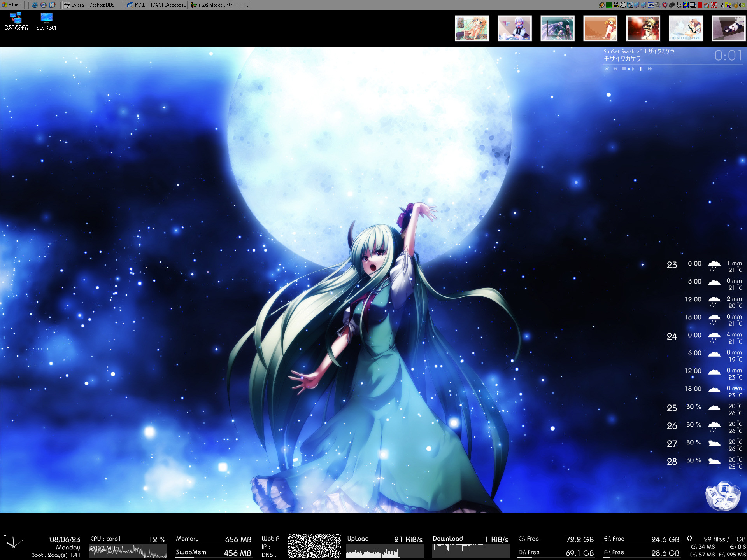This screenshot has height=560, width=747.
Task: Go back to the previous track
Action: [615, 69]
